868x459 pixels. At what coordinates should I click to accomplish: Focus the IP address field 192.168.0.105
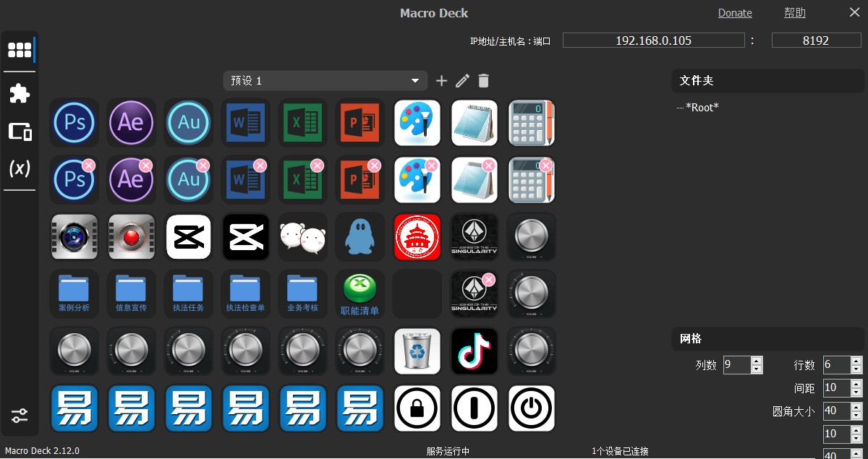click(x=653, y=40)
